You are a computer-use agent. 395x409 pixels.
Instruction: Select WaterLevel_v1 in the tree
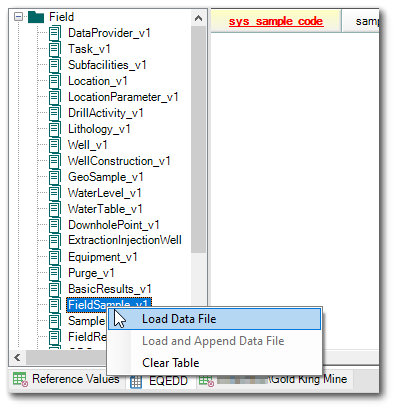[x=105, y=193]
